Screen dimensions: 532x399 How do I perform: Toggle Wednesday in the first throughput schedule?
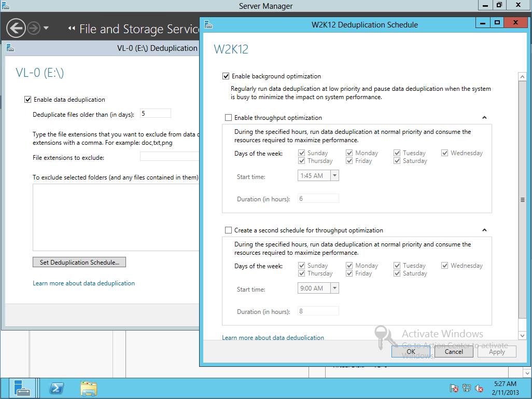coord(444,153)
